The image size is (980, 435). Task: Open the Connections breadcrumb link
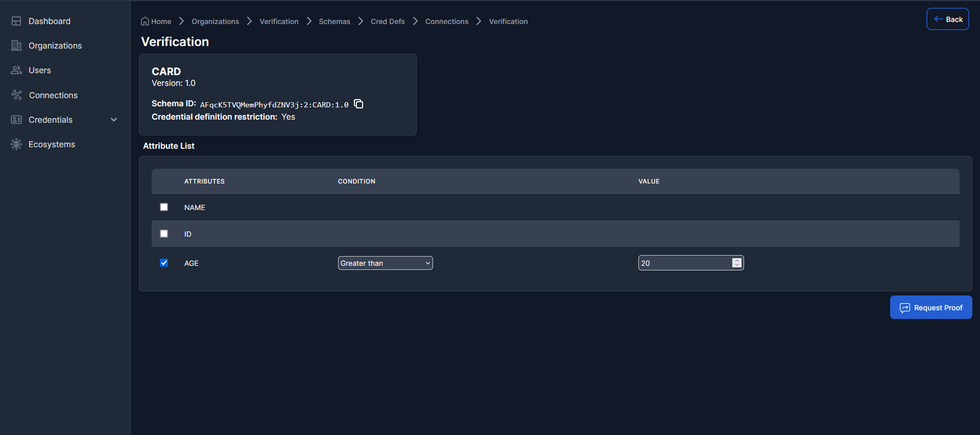click(x=447, y=21)
